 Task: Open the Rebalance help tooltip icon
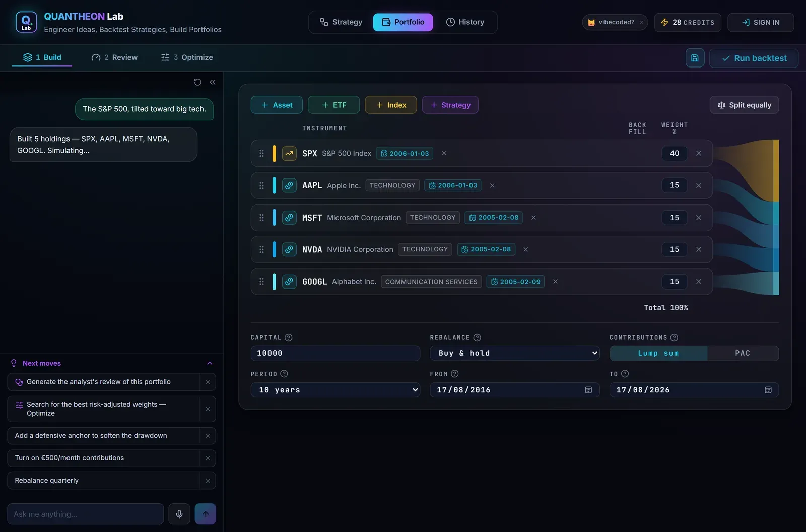pos(477,338)
